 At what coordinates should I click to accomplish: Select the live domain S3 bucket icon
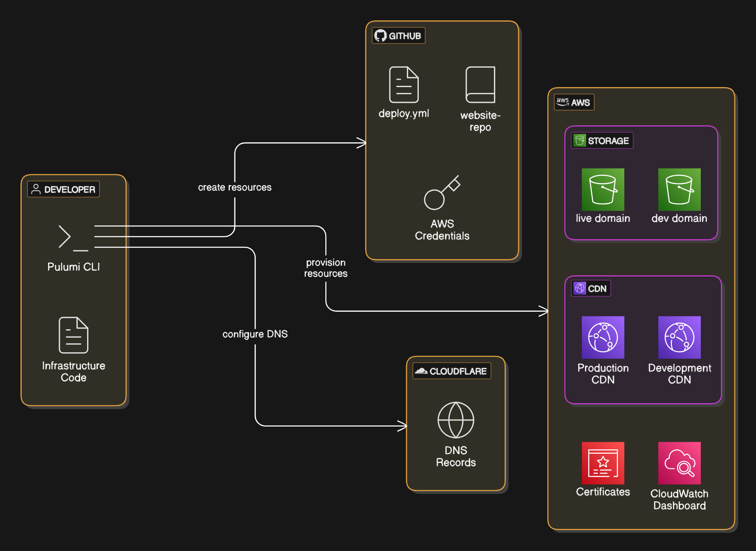point(603,189)
